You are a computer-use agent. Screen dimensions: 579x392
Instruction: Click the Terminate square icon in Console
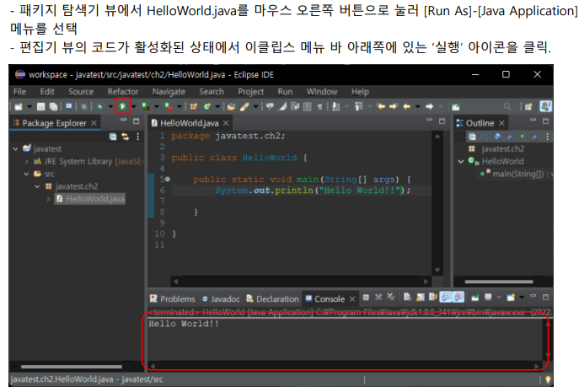pos(366,297)
